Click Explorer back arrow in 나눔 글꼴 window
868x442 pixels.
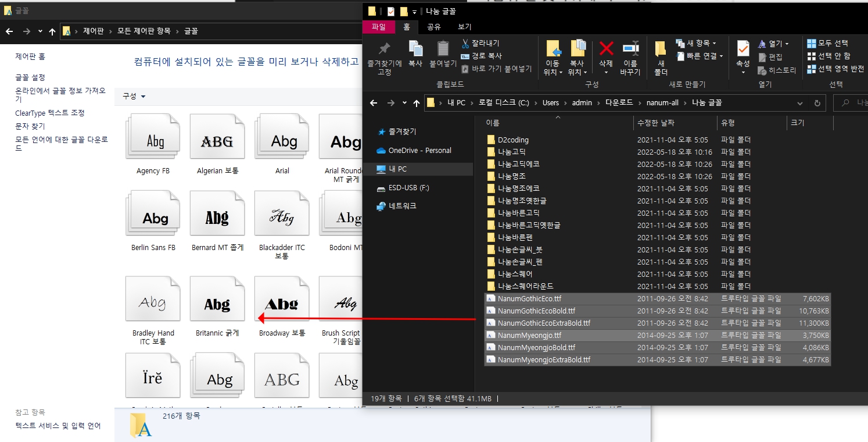click(374, 103)
